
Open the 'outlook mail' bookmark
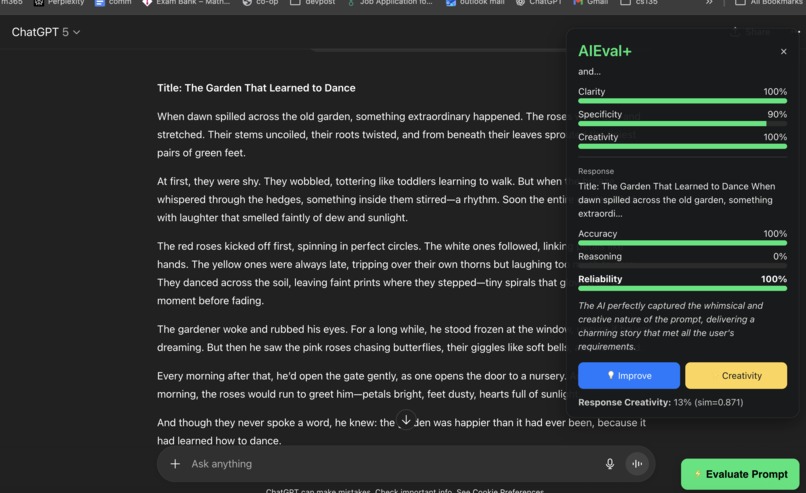pos(475,3)
